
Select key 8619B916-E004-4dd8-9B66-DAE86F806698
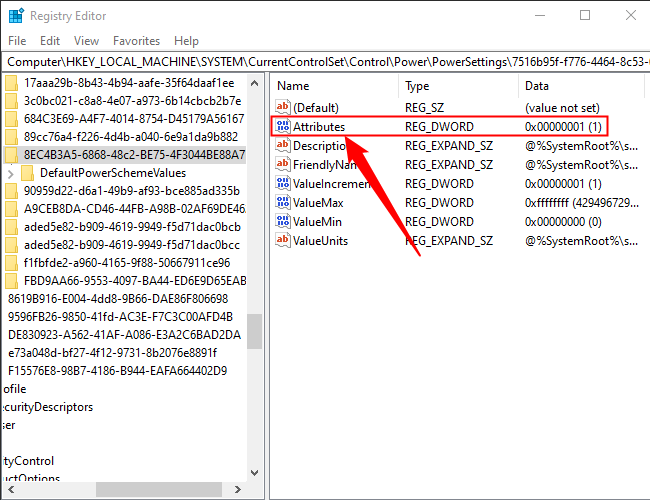tap(118, 299)
